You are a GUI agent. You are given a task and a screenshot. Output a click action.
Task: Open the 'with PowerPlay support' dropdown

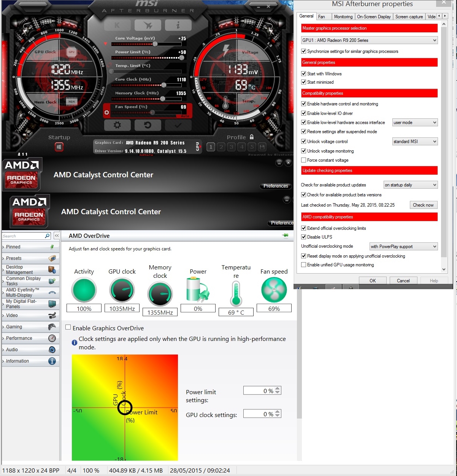coord(404,247)
